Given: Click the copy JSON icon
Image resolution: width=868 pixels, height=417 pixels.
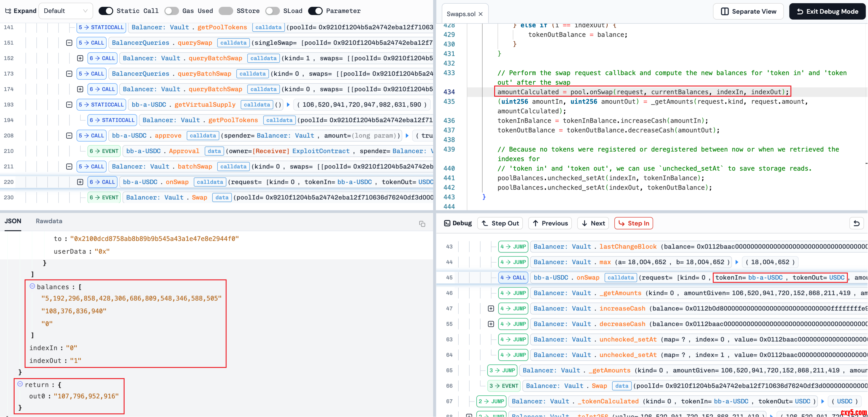Looking at the screenshot, I should pyautogui.click(x=422, y=224).
